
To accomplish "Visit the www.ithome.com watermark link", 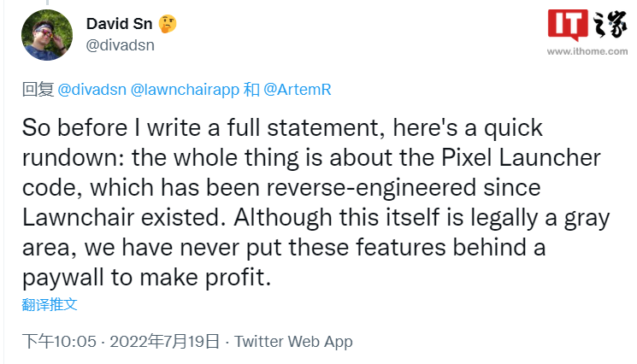I will click(x=587, y=51).
